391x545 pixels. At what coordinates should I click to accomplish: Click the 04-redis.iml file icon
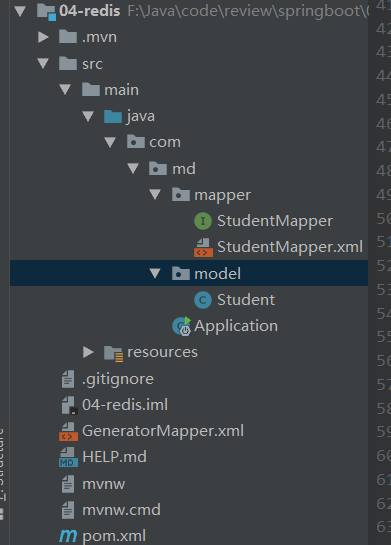(x=69, y=405)
